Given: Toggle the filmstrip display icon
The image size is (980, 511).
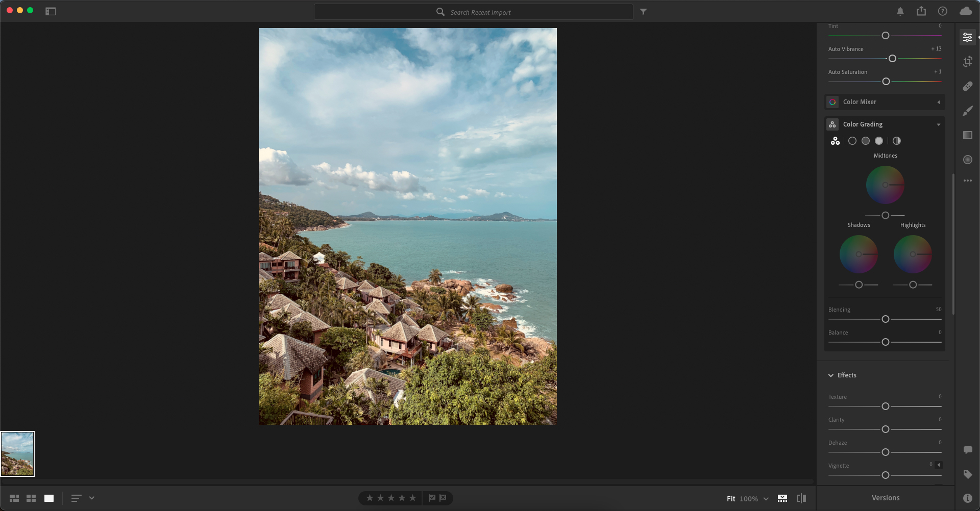Looking at the screenshot, I should [x=782, y=498].
